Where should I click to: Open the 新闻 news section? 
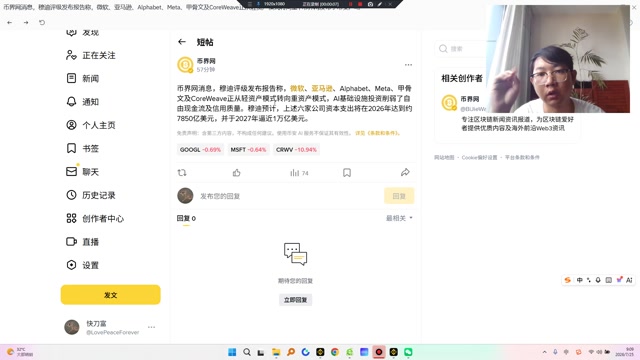pos(82,78)
